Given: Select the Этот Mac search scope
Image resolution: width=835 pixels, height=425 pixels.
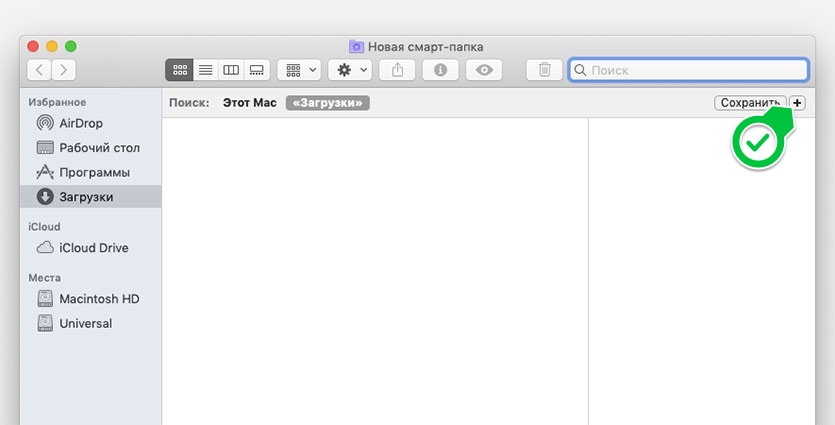Looking at the screenshot, I should click(x=249, y=103).
